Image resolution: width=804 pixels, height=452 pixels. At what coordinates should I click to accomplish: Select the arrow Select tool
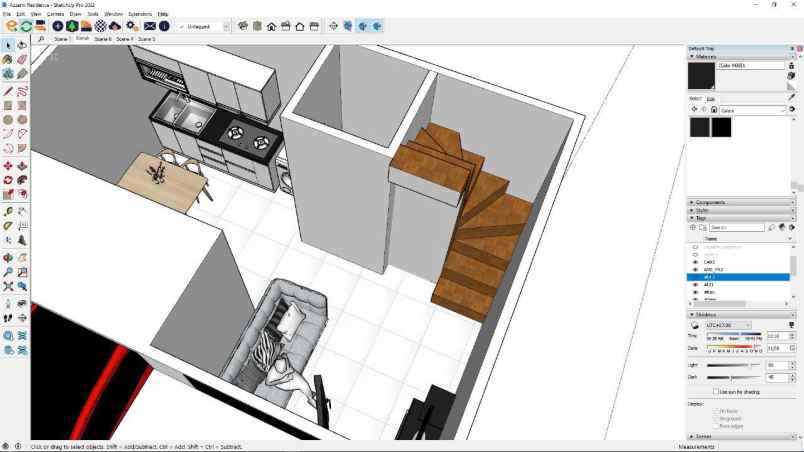8,45
